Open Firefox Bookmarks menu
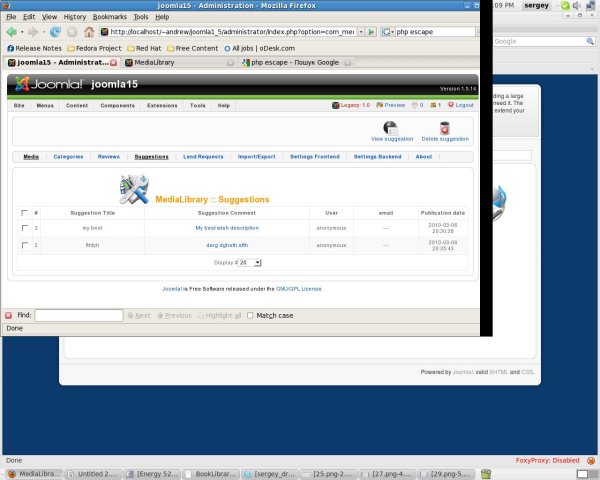The height and width of the screenshot is (480, 600). (109, 17)
